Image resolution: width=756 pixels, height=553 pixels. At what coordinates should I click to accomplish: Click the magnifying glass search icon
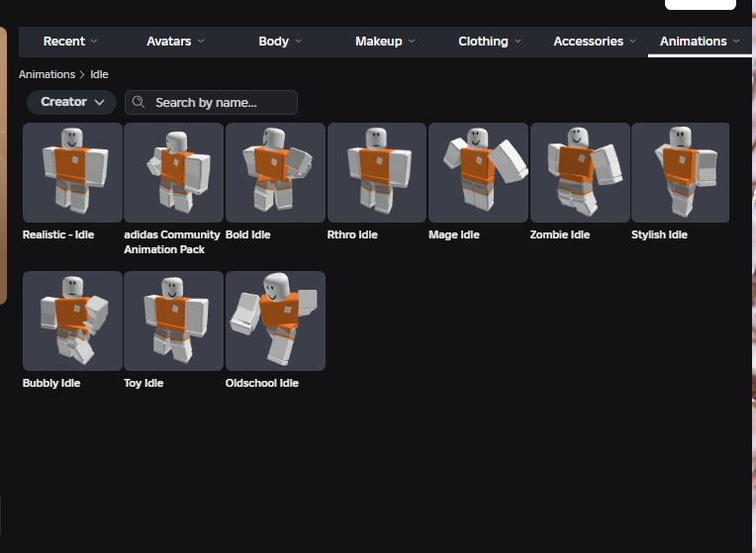point(139,102)
